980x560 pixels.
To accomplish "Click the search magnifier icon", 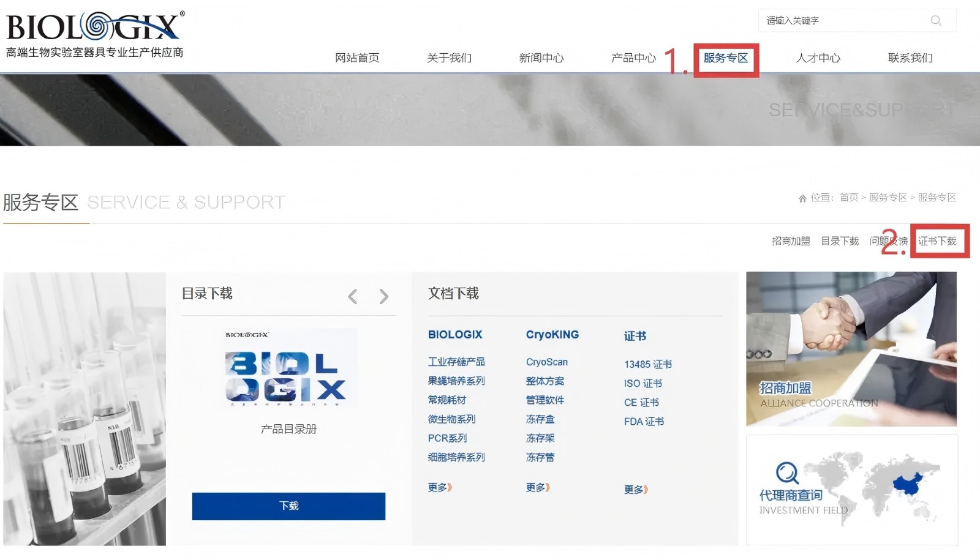I will (x=936, y=21).
